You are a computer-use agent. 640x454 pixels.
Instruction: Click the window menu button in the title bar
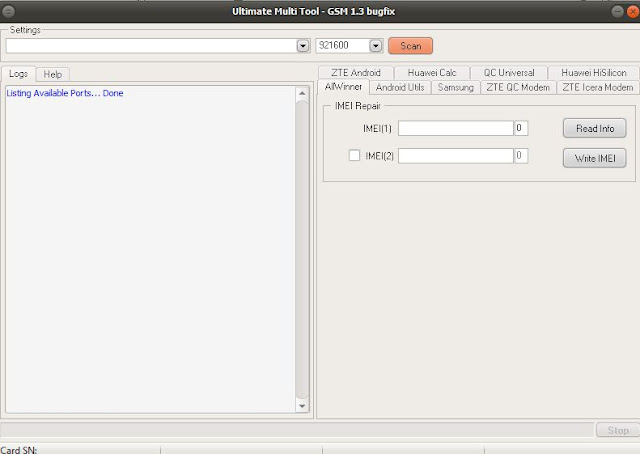pos(8,11)
